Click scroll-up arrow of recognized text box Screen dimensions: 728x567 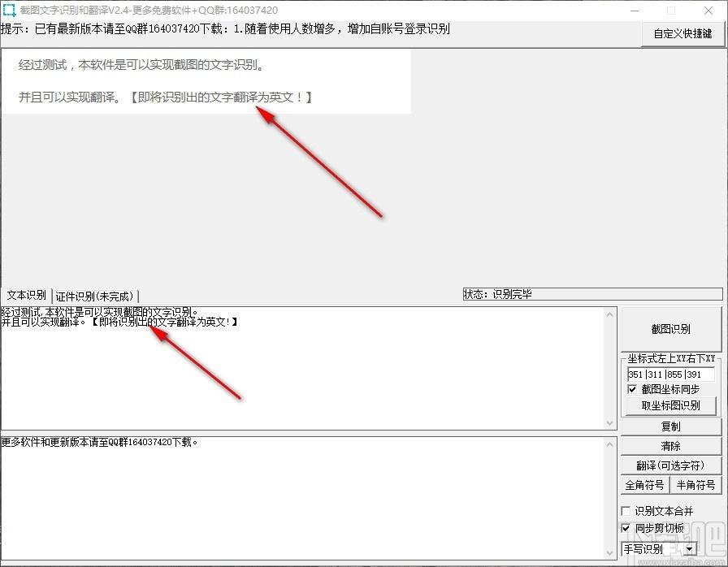(x=609, y=315)
